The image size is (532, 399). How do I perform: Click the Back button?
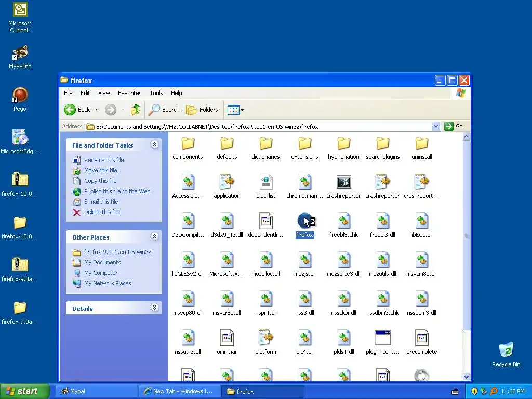77,110
